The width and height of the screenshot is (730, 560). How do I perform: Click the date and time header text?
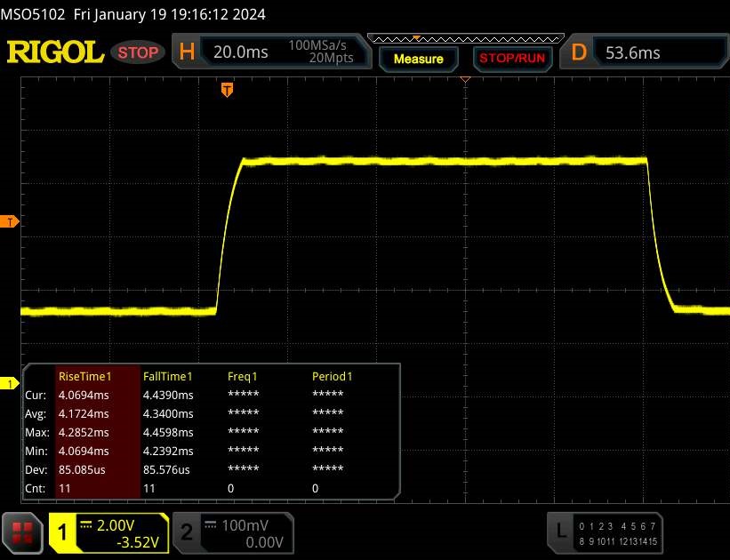(x=170, y=14)
